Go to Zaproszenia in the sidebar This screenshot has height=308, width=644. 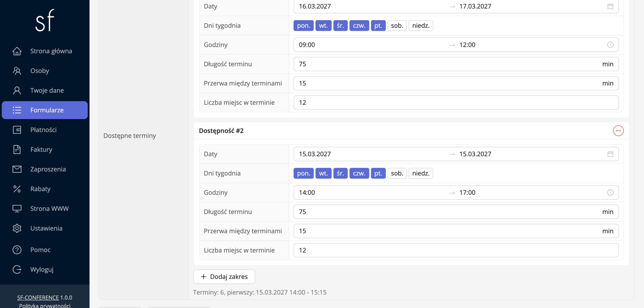tap(45, 169)
